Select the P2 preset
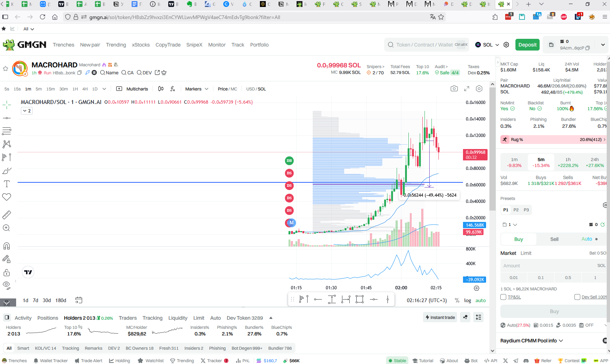The width and height of the screenshot is (610, 364). click(516, 210)
